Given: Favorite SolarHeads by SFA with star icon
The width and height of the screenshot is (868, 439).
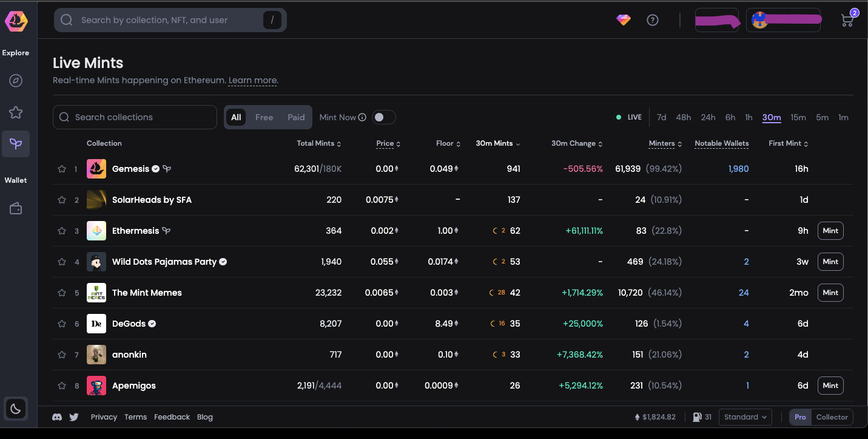Looking at the screenshot, I should pyautogui.click(x=61, y=200).
